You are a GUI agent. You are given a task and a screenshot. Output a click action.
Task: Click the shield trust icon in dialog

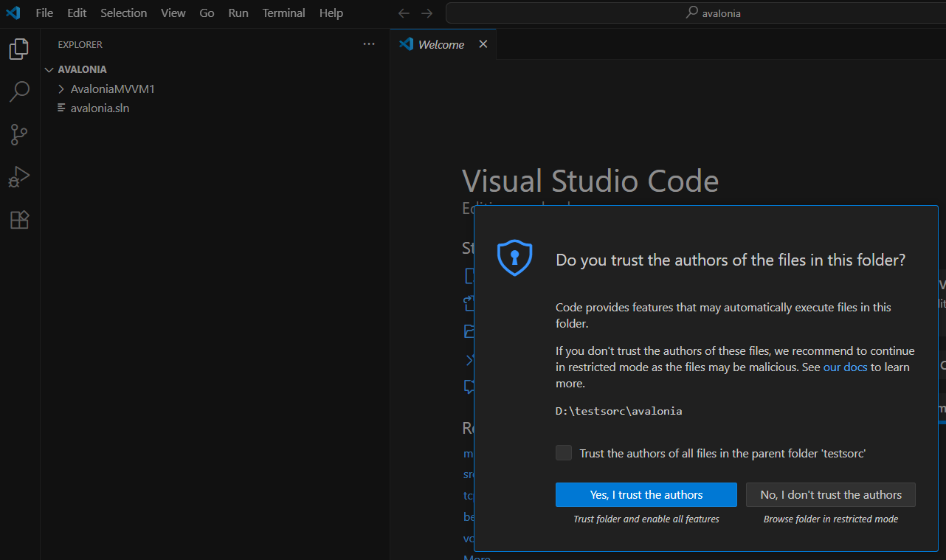click(x=515, y=257)
